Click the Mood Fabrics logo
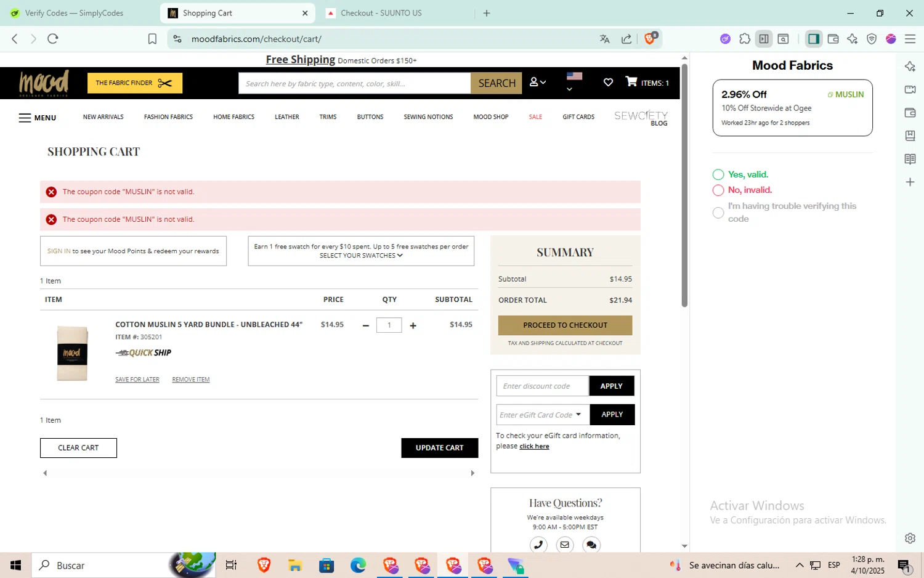The height and width of the screenshot is (578, 924). click(44, 83)
